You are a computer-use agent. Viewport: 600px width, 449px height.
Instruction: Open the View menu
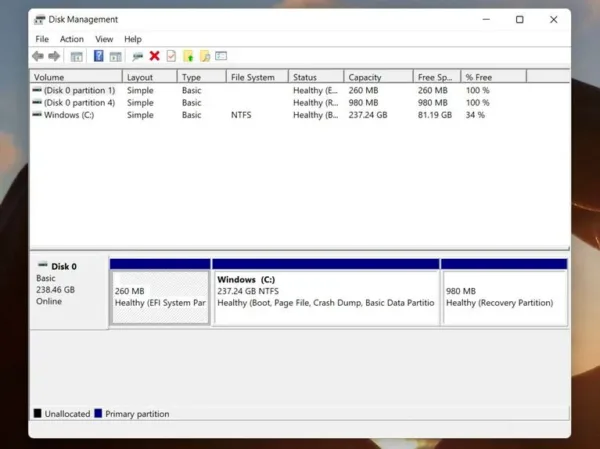tap(104, 39)
